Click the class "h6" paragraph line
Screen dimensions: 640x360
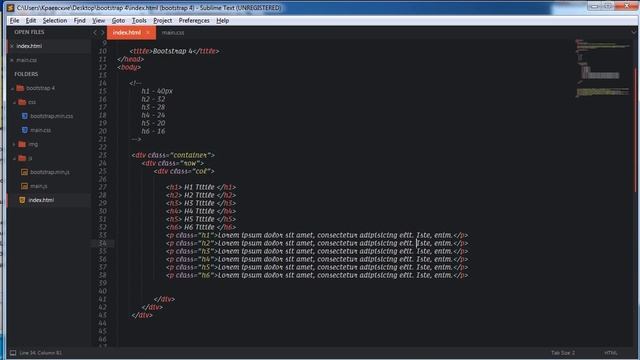tap(317, 276)
